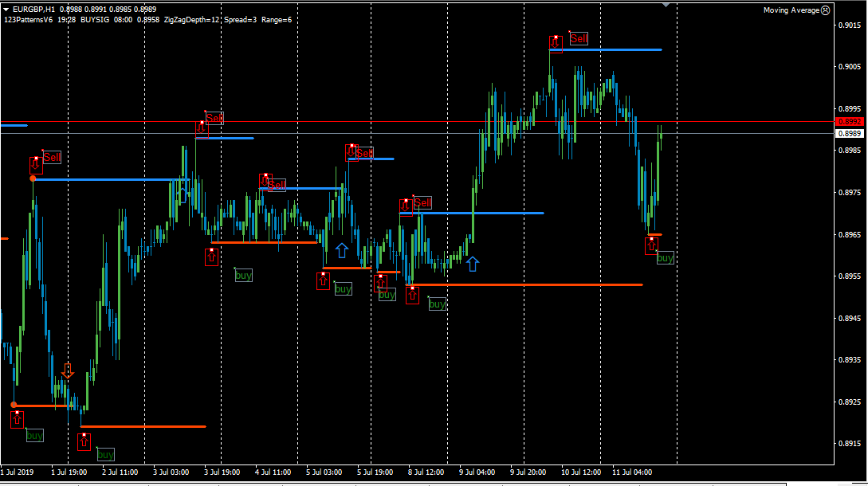Viewport: 868px width, 486px height.
Task: Click the red up-arrow box above the leftmost buy label
Action: (x=18, y=420)
